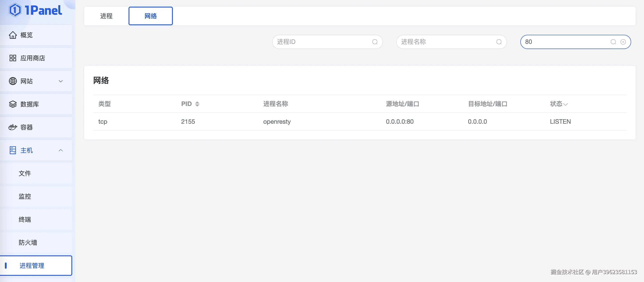Sort table by PID column
Image resolution: width=644 pixels, height=282 pixels.
pos(197,104)
